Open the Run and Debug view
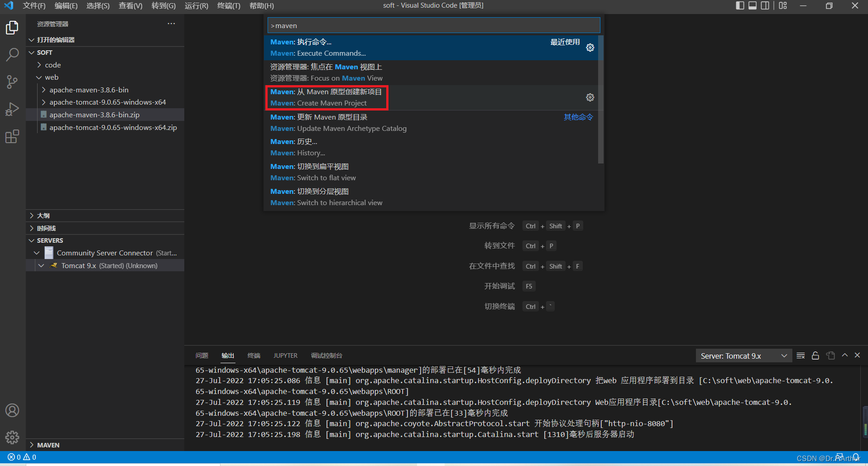 click(12, 109)
